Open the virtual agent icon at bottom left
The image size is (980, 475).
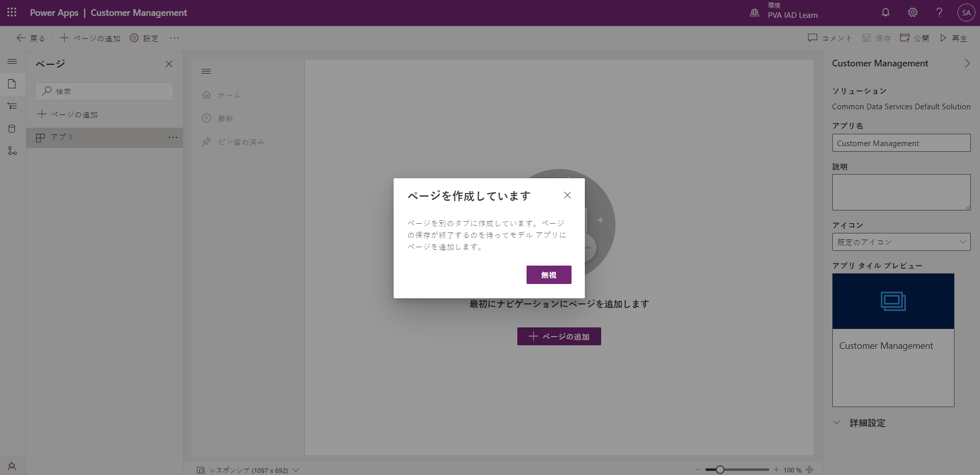coord(12,466)
